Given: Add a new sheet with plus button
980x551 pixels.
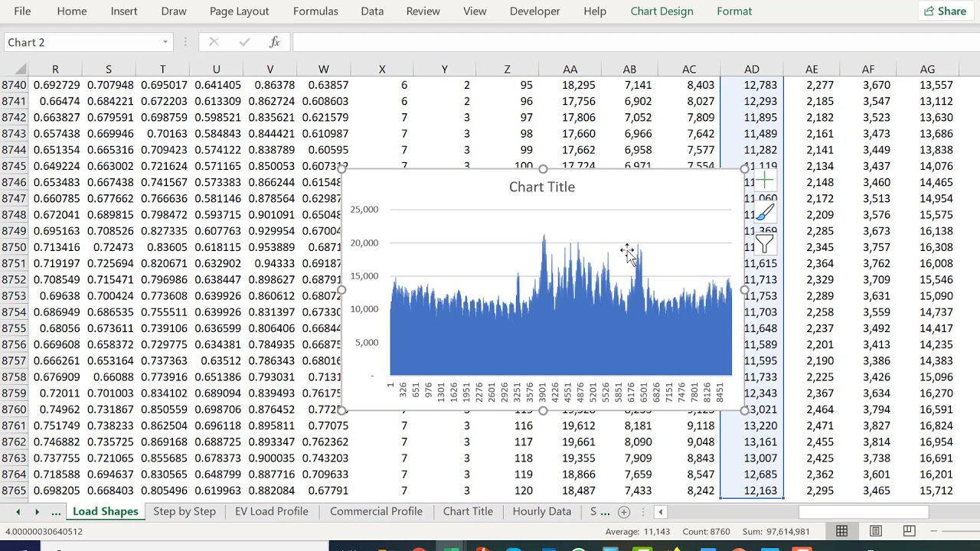Looking at the screenshot, I should click(x=624, y=512).
